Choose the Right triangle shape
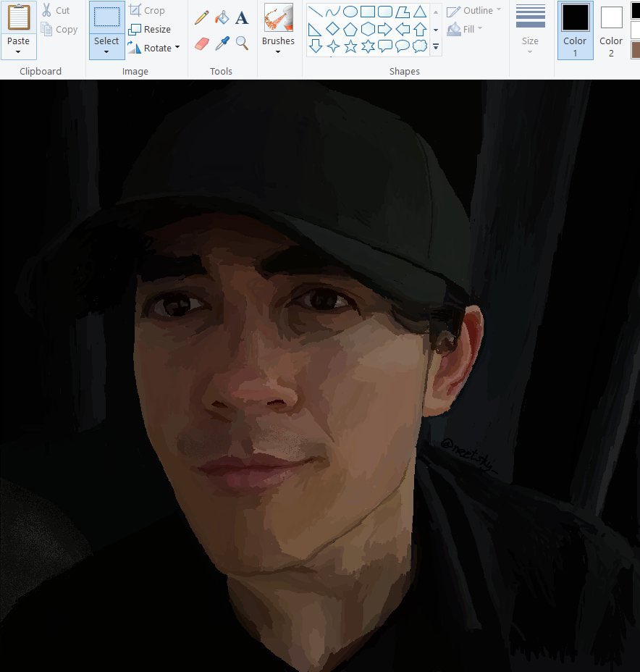Screen dimensions: 640x672 [x=315, y=29]
